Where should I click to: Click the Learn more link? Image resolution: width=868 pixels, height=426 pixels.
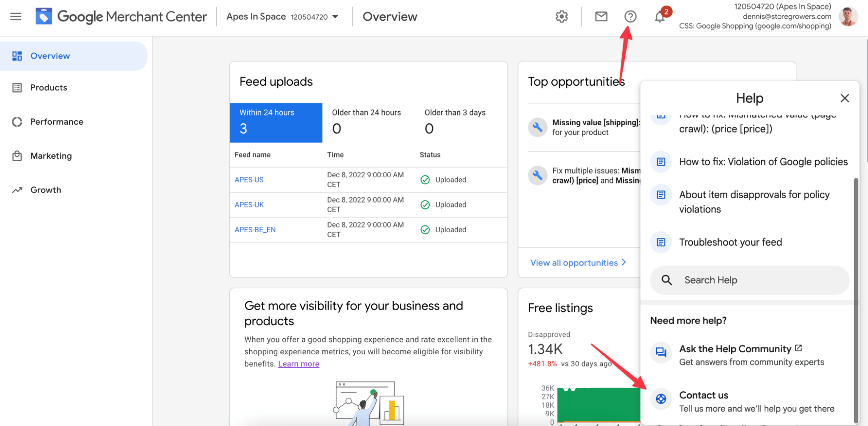299,364
